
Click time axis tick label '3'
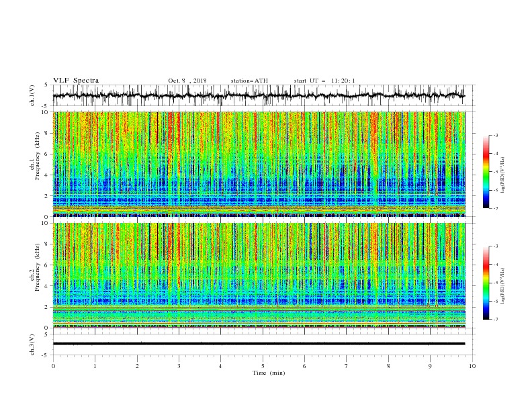(x=179, y=366)
